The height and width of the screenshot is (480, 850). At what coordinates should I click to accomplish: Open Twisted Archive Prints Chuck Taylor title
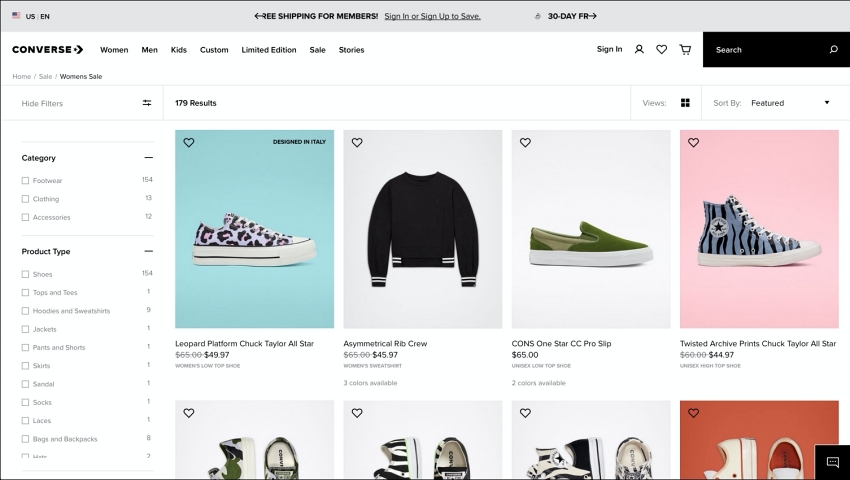[758, 343]
